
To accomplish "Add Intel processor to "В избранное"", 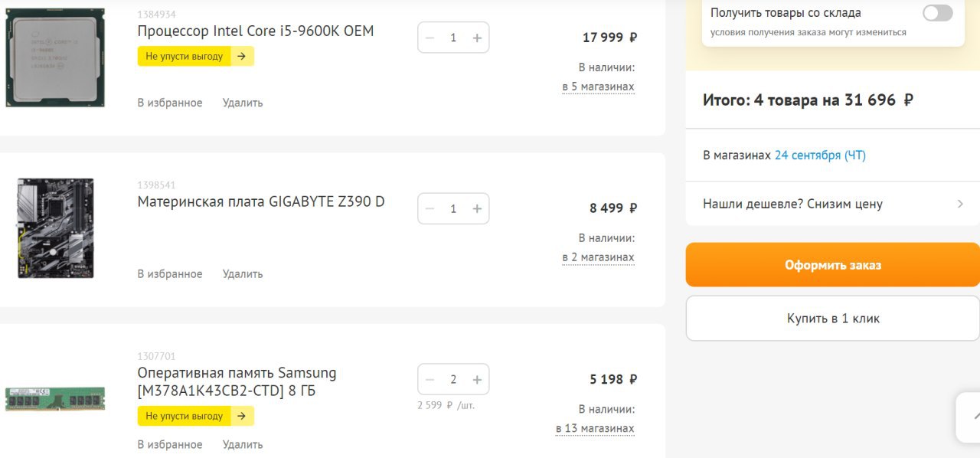I will 170,103.
